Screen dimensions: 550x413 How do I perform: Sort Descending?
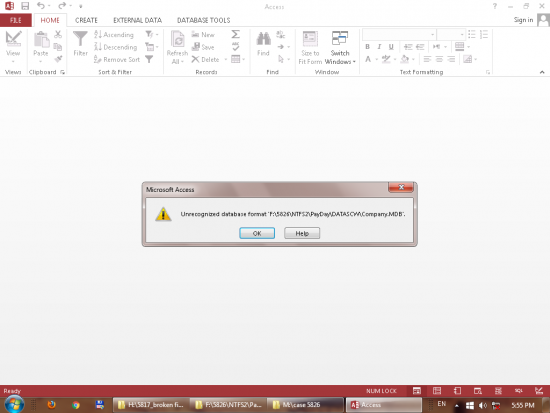pos(115,47)
